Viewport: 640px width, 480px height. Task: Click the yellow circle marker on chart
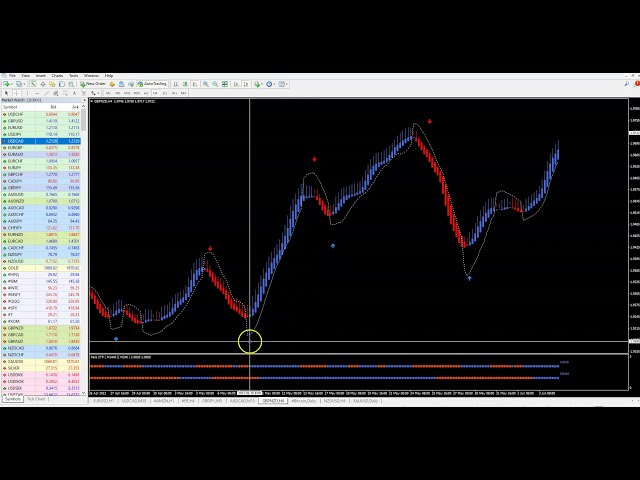(250, 343)
